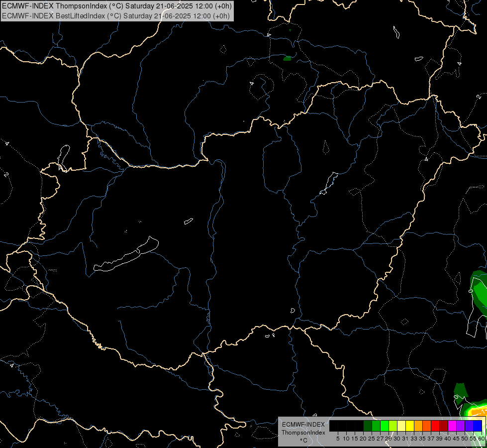487x448 pixels.
Task: Pick the pale yellow 30–31 legend swatch
Action: pos(401,426)
